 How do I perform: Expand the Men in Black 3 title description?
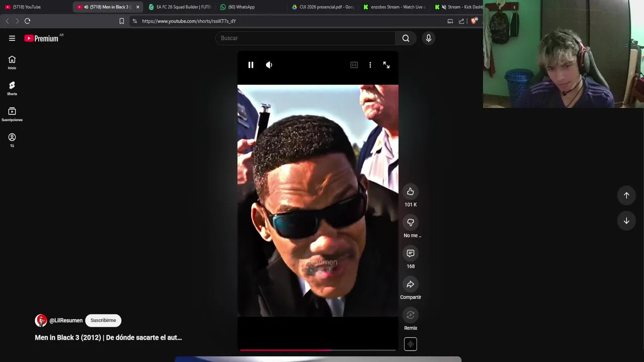(108, 337)
